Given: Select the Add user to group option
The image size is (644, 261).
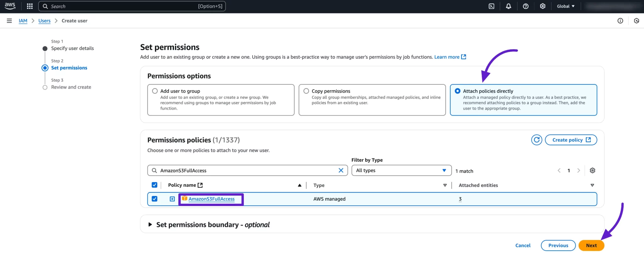Looking at the screenshot, I should (155, 91).
